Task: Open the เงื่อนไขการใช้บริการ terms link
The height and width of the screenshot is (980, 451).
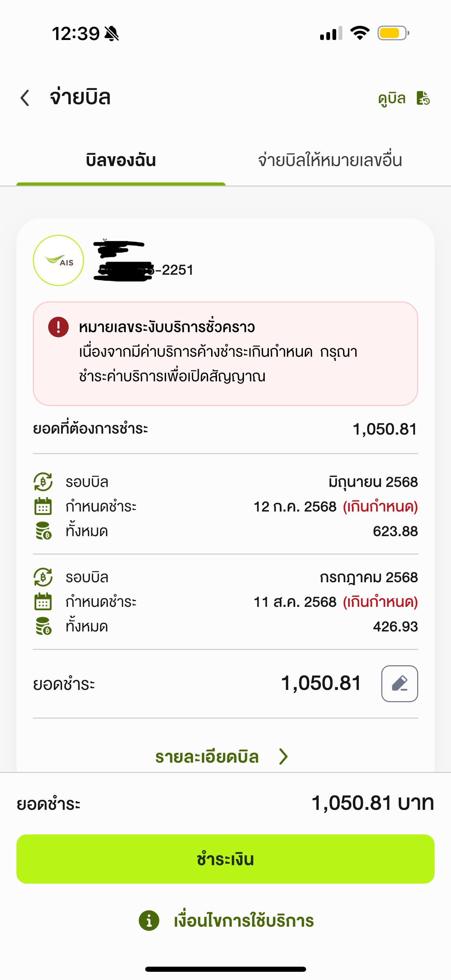Action: pos(244,921)
